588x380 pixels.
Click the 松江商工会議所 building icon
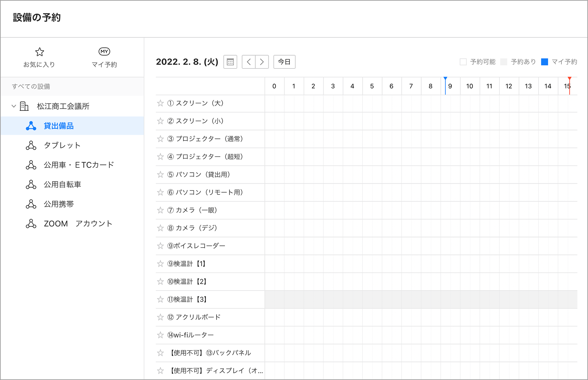click(24, 106)
